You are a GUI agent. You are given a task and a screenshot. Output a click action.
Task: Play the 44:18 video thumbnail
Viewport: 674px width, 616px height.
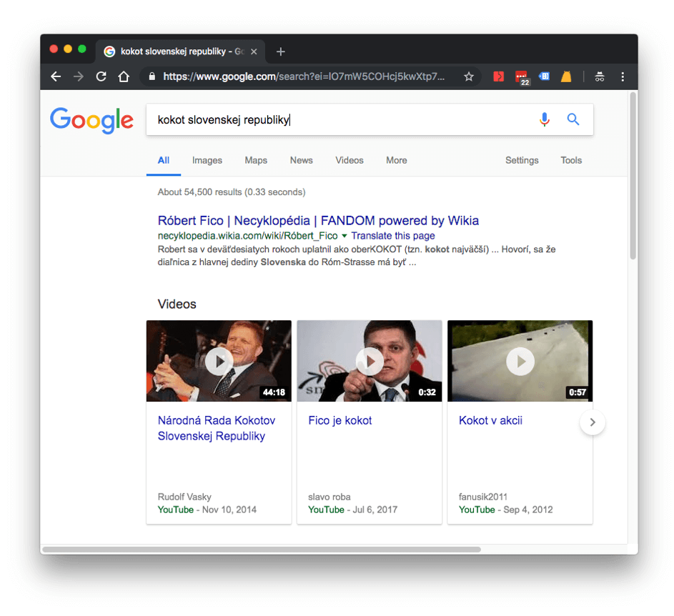point(219,361)
